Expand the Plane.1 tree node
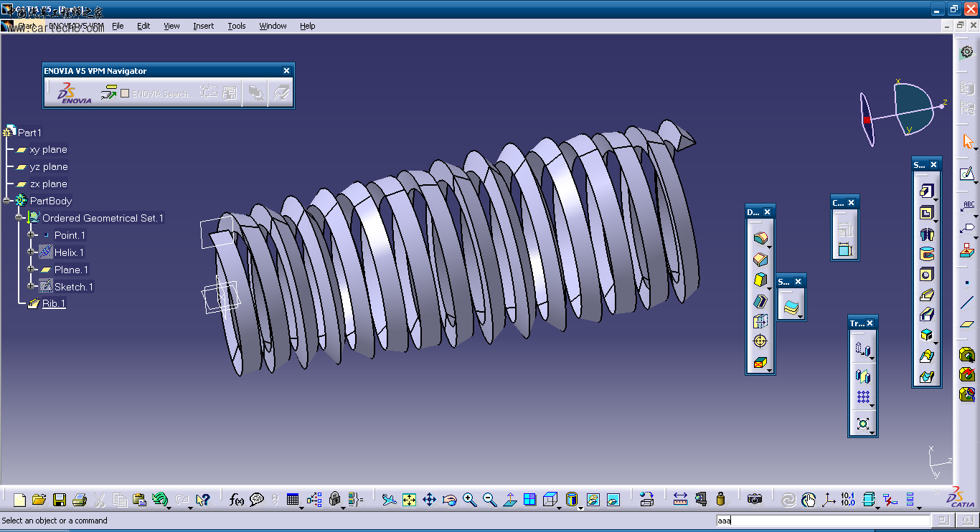Image resolution: width=980 pixels, height=532 pixels. tap(32, 270)
